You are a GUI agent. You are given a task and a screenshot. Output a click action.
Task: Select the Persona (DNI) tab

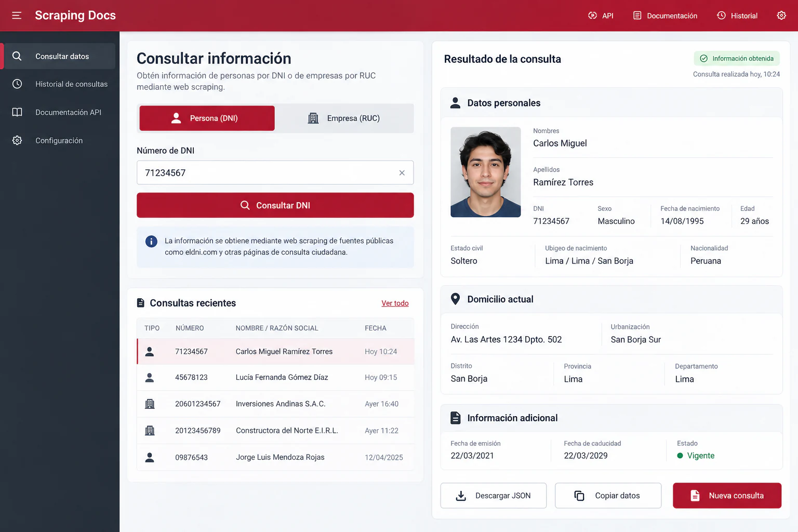click(x=207, y=118)
